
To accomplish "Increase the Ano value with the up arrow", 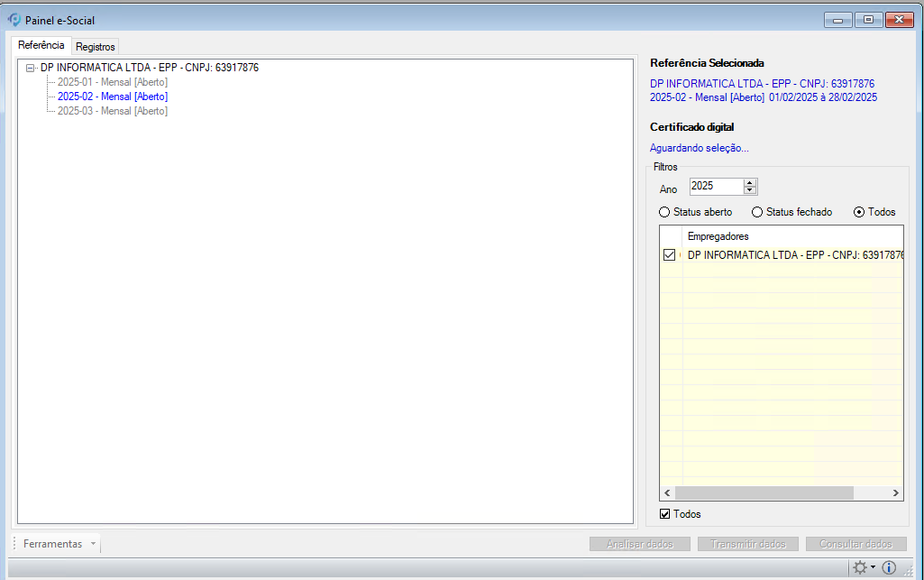I will [x=750, y=183].
